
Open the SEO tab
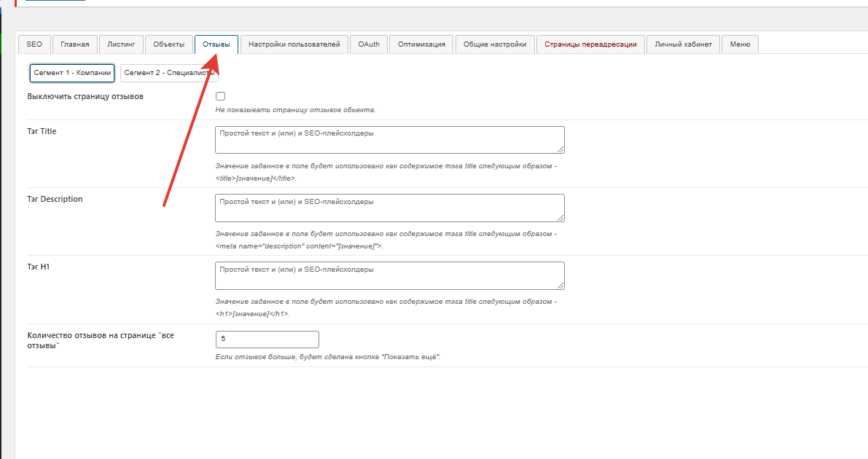(x=34, y=44)
